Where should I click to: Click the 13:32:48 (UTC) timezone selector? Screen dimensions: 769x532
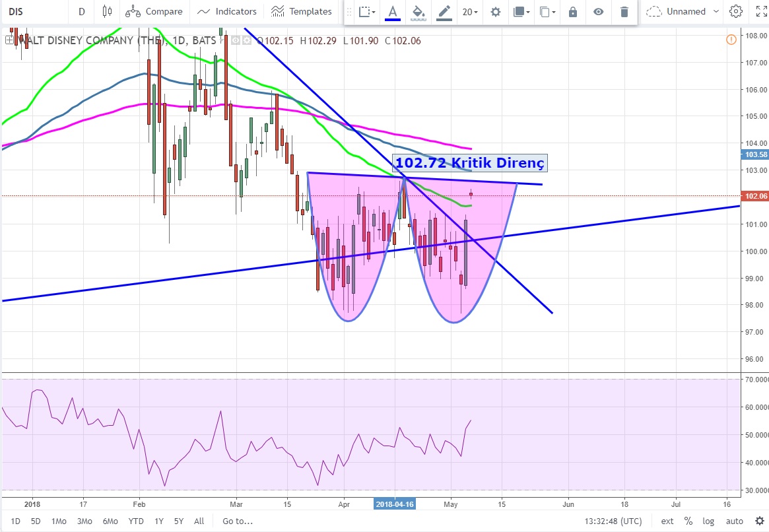click(613, 521)
